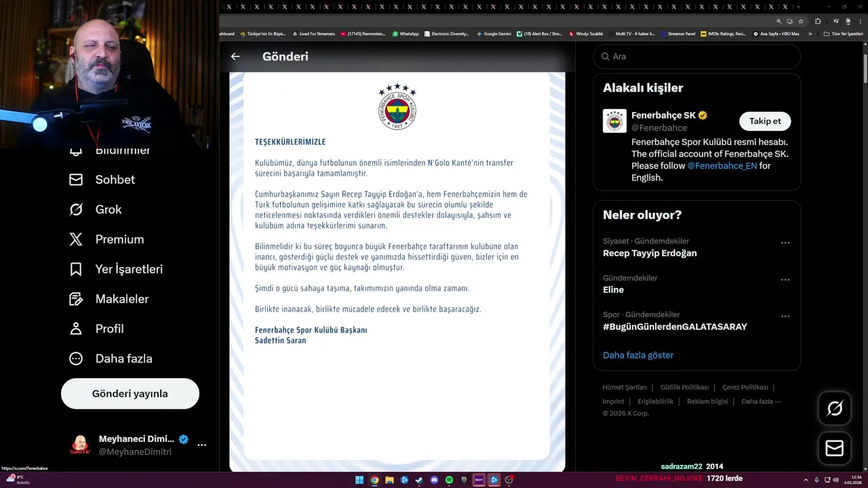Open Spotify from the taskbar
868x488 pixels.
point(449,480)
